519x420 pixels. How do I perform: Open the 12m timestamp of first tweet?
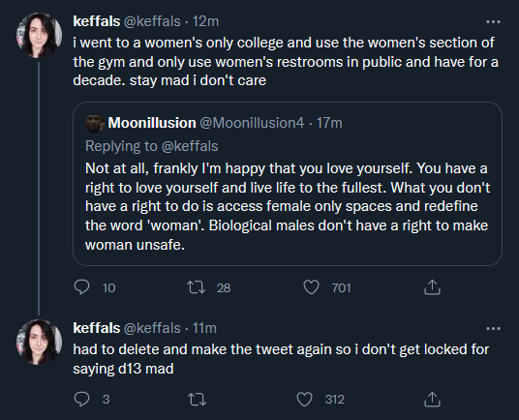point(205,21)
